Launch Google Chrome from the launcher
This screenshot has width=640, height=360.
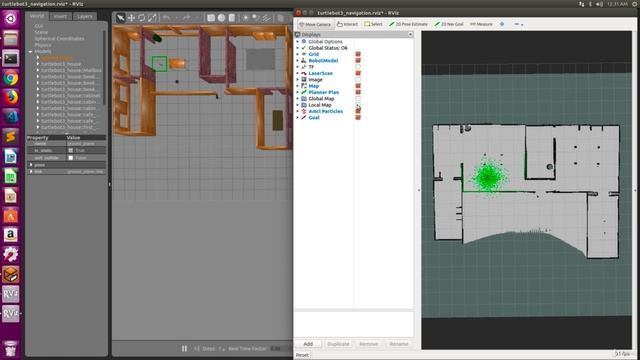[11, 78]
